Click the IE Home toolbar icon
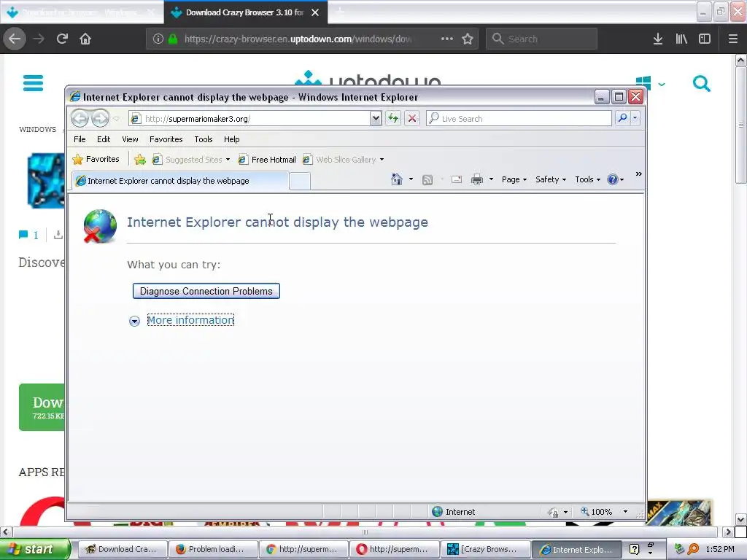Viewport: 747px width, 560px height. (x=396, y=179)
